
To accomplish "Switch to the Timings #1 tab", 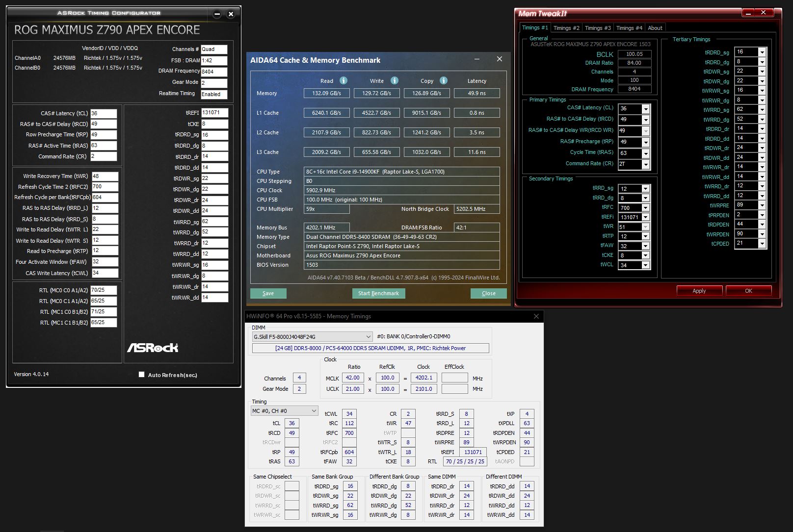I will coord(535,28).
